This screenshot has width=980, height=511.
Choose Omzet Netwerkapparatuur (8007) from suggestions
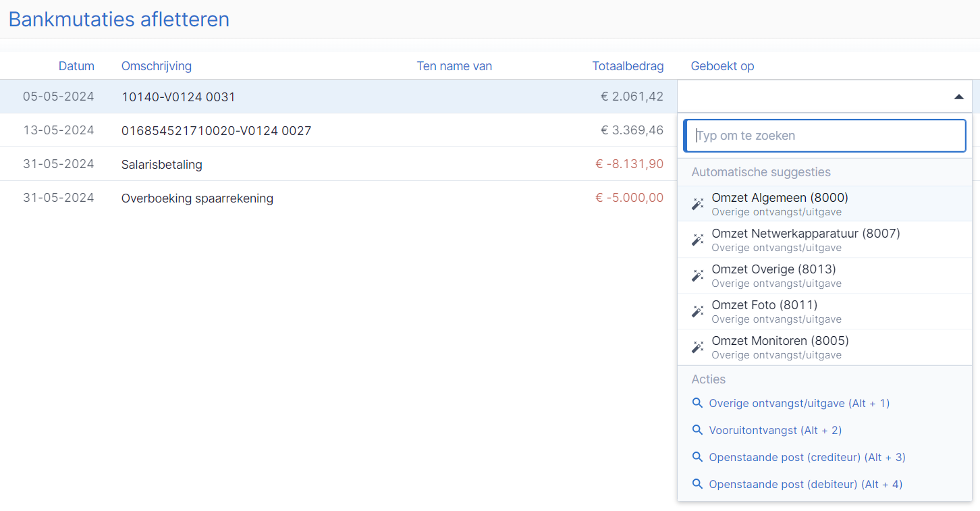point(825,240)
